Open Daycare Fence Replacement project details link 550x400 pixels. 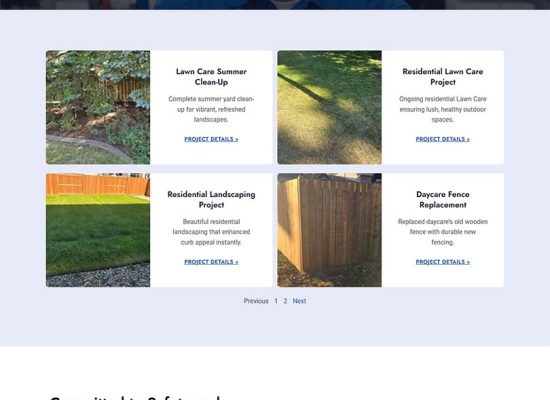pos(443,262)
